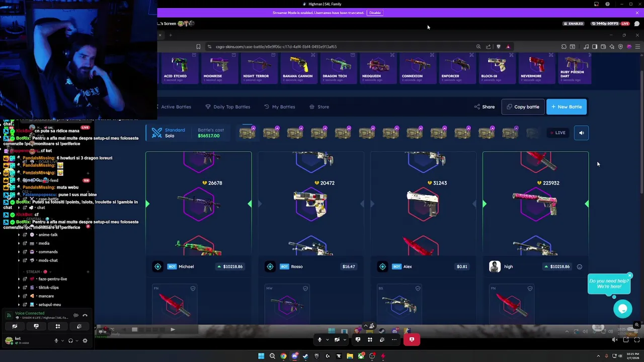644x362 pixels.
Task: Add channel to STREAM category plus
Action: 88,271
